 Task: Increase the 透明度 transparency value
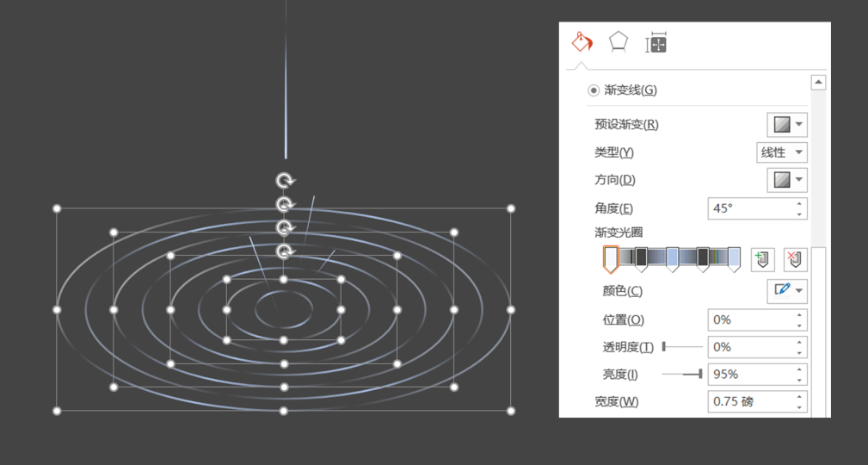[799, 343]
